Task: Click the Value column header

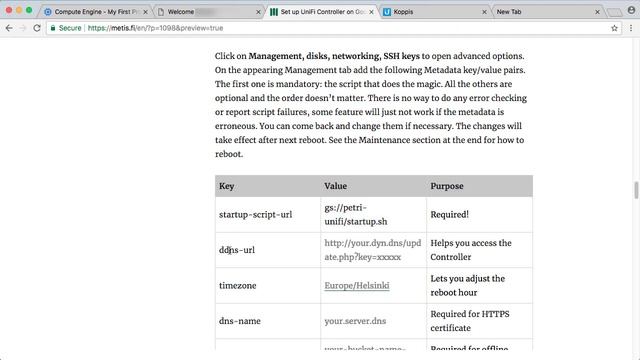Action: point(373,186)
